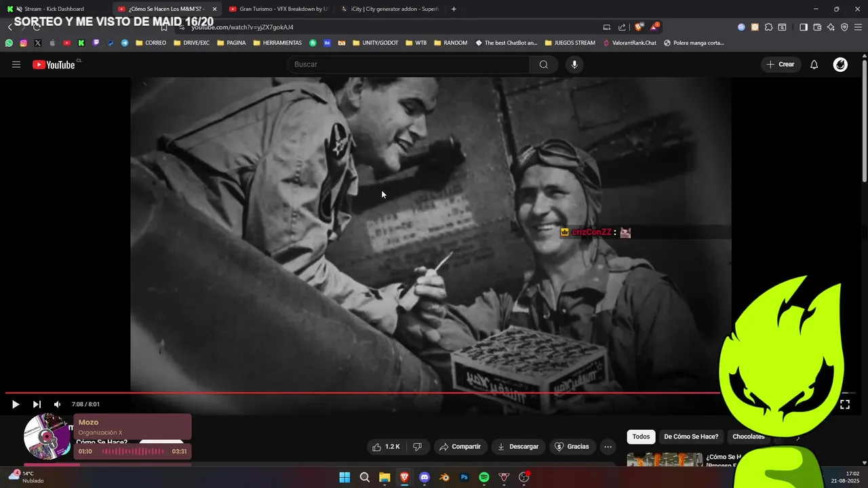This screenshot has height=488, width=868.
Task: Open the Brave Rewards triangle icon
Action: [x=654, y=27]
